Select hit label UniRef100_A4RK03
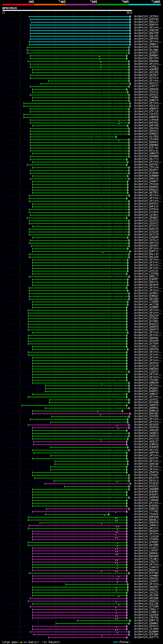163x644 pixels. tap(146, 526)
